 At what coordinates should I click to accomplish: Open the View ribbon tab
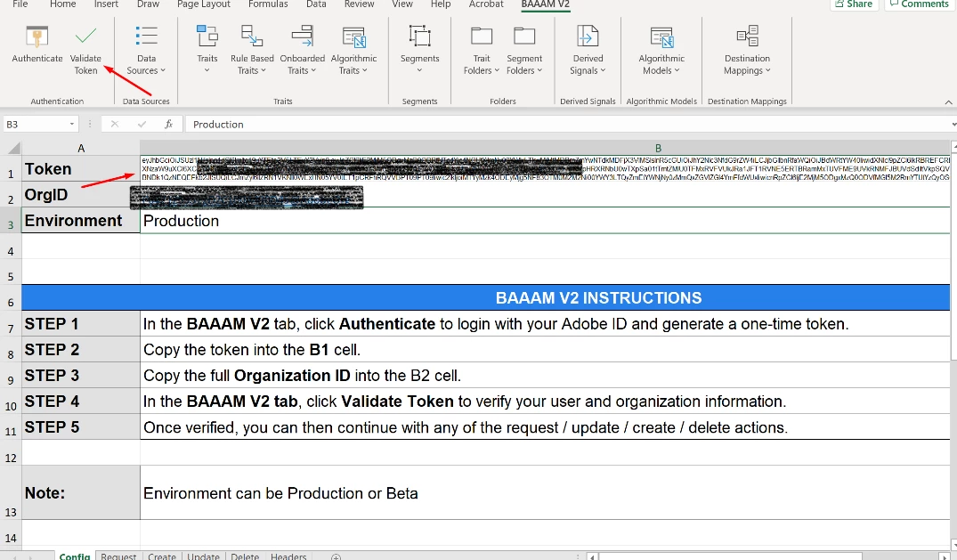[402, 4]
